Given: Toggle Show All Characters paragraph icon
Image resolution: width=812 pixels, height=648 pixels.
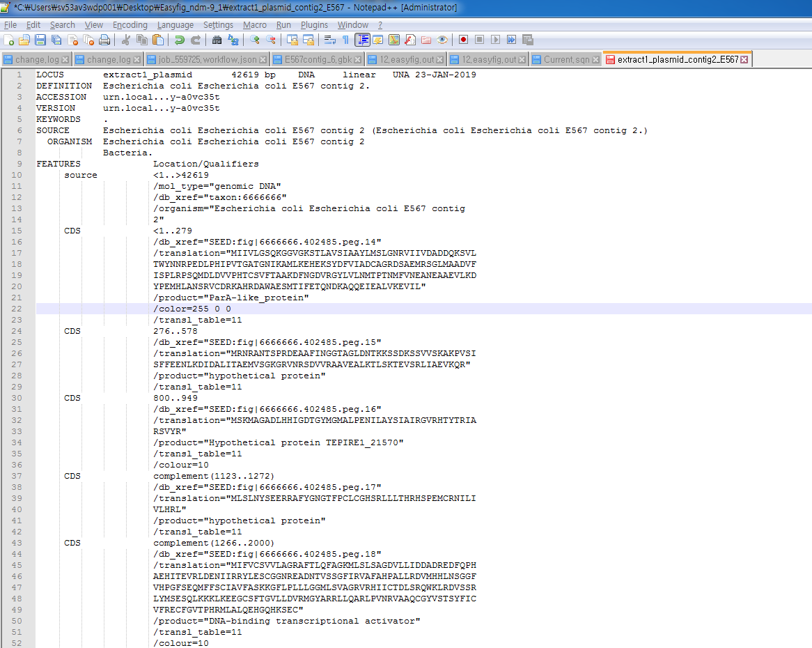Looking at the screenshot, I should tap(347, 39).
